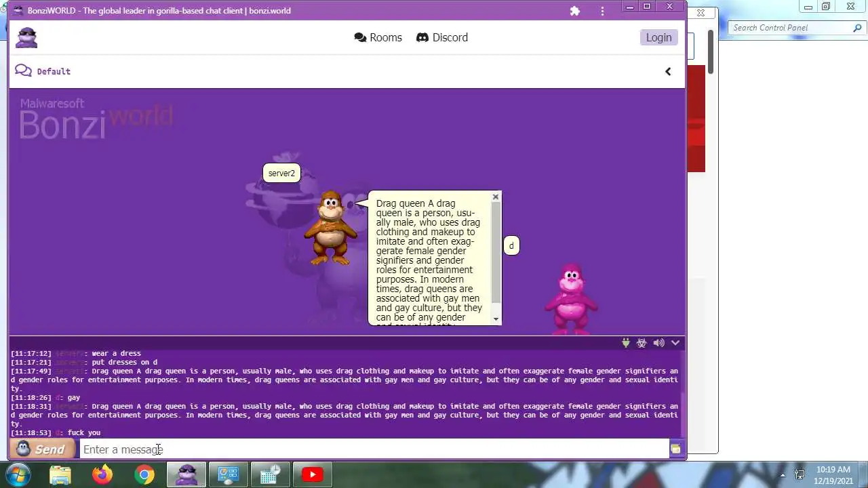The width and height of the screenshot is (868, 488).
Task: Click the Login button
Action: point(658,37)
